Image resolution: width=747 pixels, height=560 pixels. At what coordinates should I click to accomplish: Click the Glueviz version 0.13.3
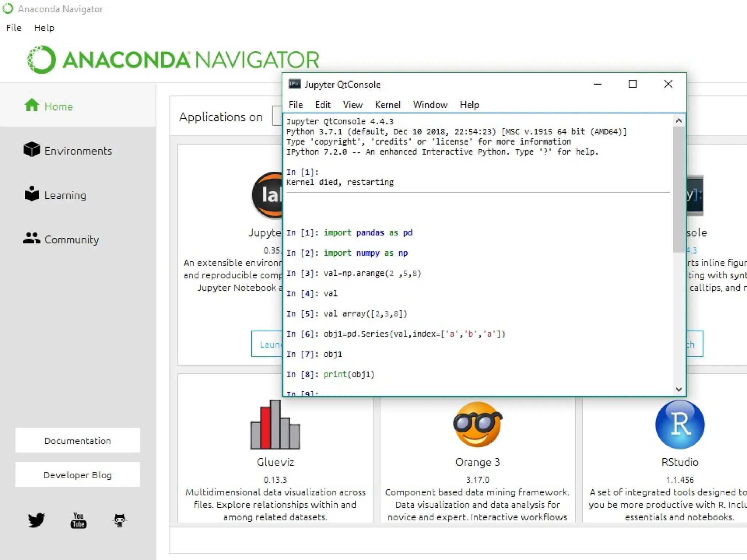point(275,480)
